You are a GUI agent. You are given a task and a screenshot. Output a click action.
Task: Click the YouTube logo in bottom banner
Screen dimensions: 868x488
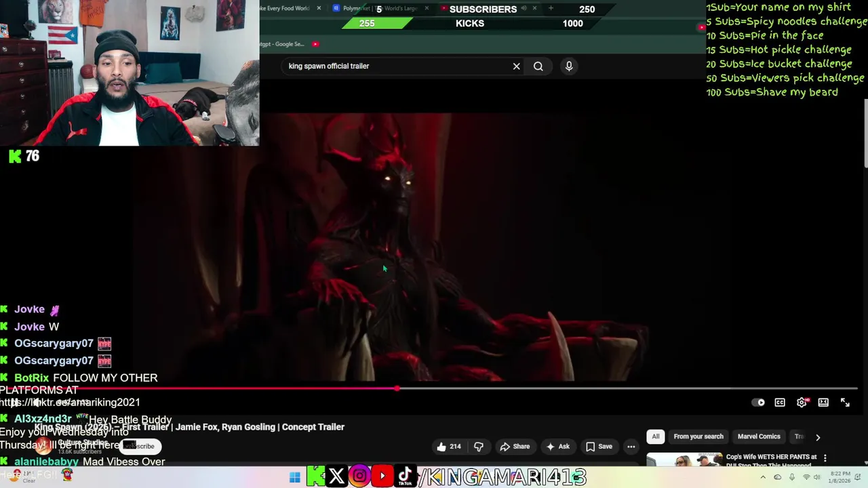(x=382, y=476)
